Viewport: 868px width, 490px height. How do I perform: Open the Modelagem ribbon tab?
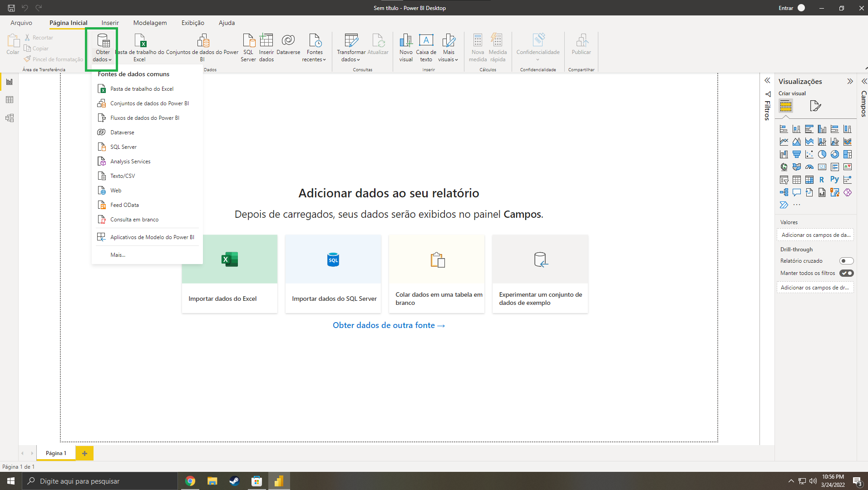(150, 23)
